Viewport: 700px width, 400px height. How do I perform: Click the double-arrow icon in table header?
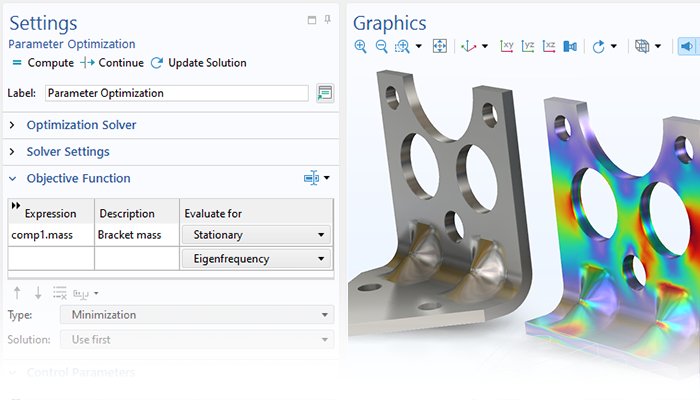pyautogui.click(x=16, y=205)
